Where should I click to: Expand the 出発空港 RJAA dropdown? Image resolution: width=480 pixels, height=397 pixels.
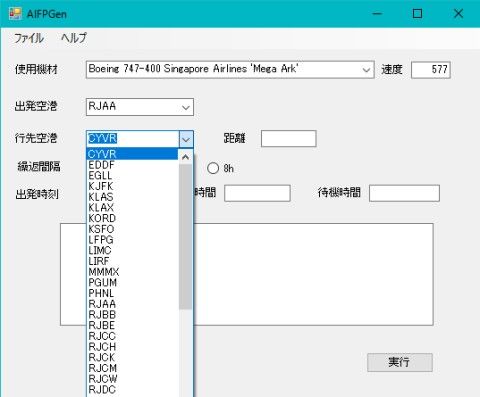[x=186, y=107]
